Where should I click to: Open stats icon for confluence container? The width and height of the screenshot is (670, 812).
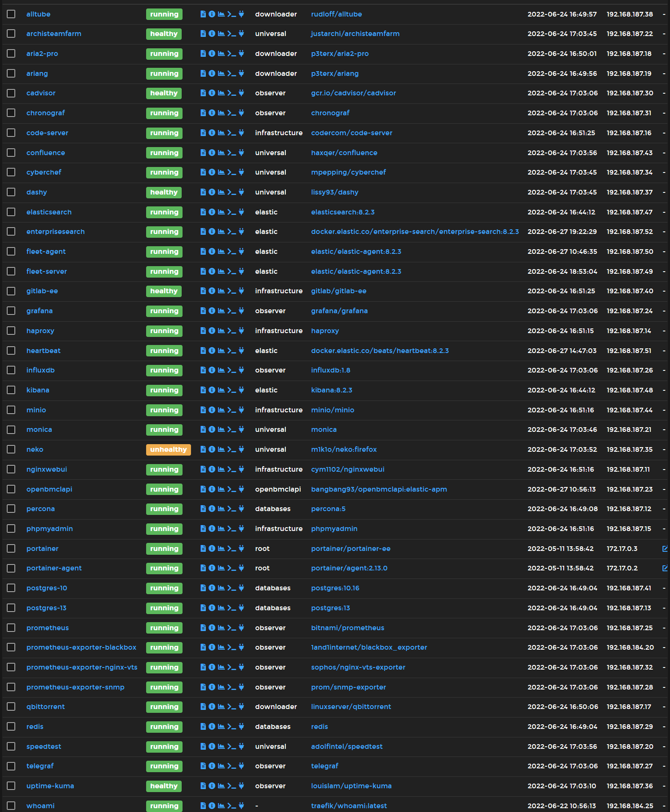coord(221,153)
